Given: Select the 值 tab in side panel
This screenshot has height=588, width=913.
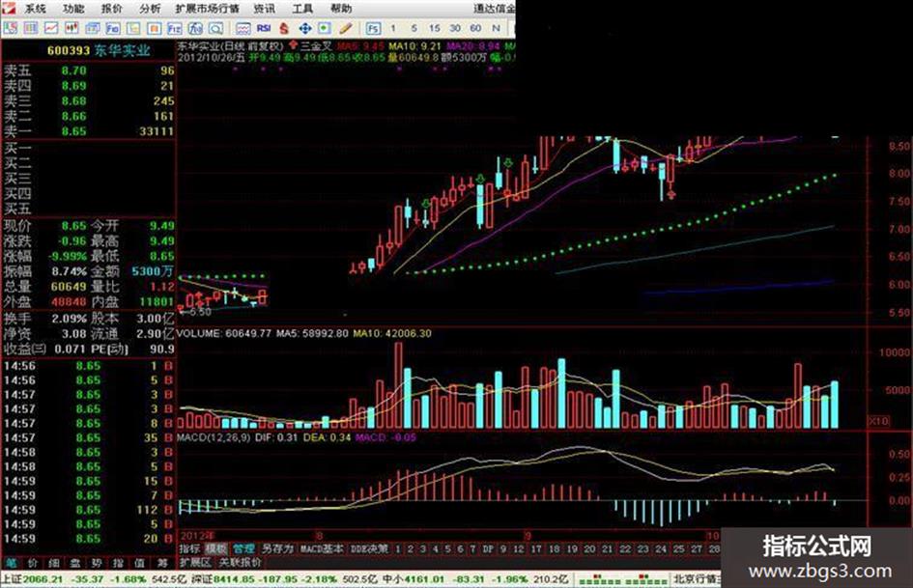Looking at the screenshot, I should click(x=140, y=563).
